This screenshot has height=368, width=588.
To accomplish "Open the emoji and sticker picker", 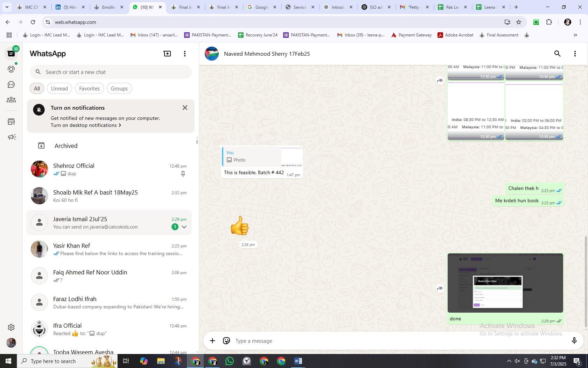I will (x=226, y=341).
